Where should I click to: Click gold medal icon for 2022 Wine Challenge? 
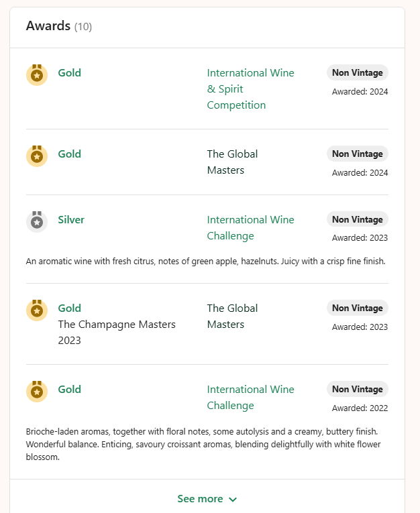(x=37, y=392)
